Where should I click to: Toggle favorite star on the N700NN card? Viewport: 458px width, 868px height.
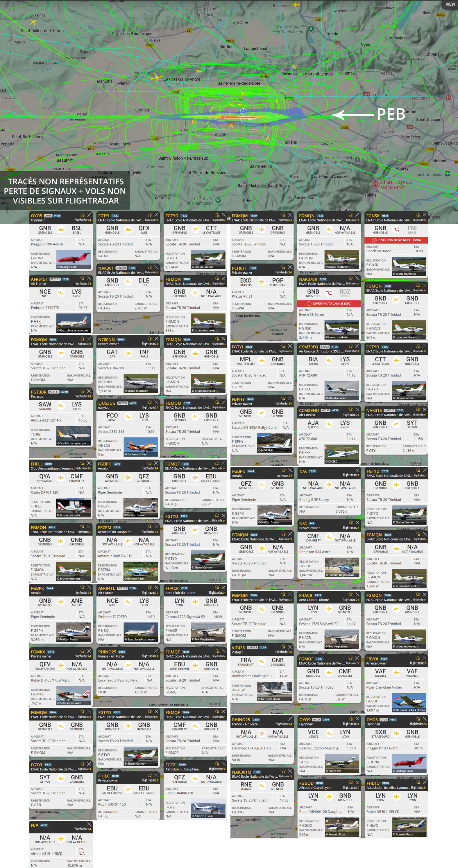149,339
